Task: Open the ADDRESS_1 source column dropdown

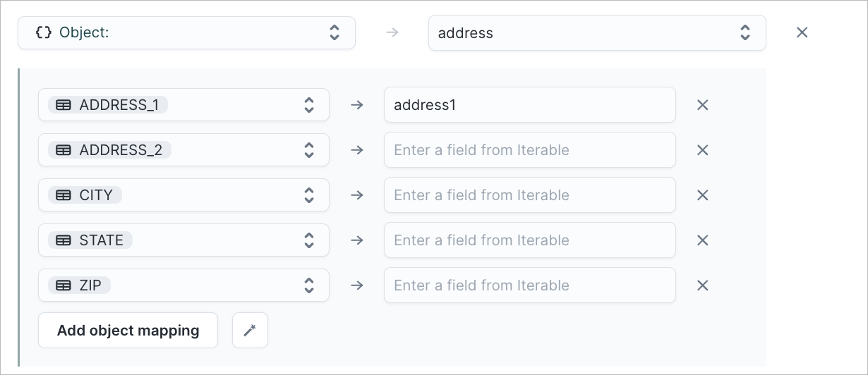Action: pyautogui.click(x=183, y=105)
